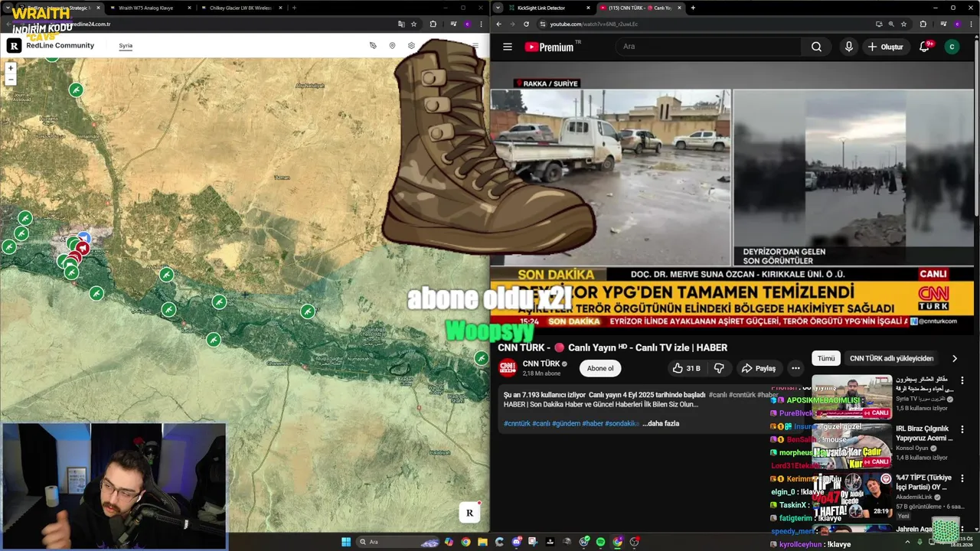Open options for %47 TİPE video

(x=962, y=480)
